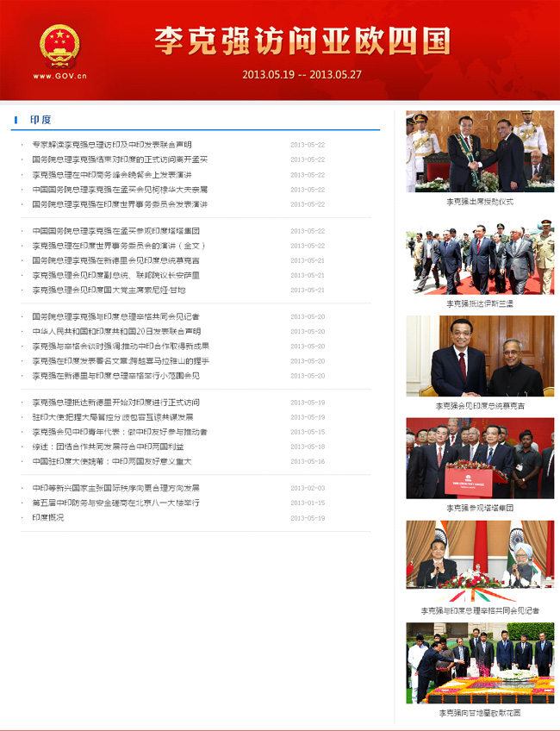
Task: View the joint press conference photo with flags
Action: click(480, 561)
